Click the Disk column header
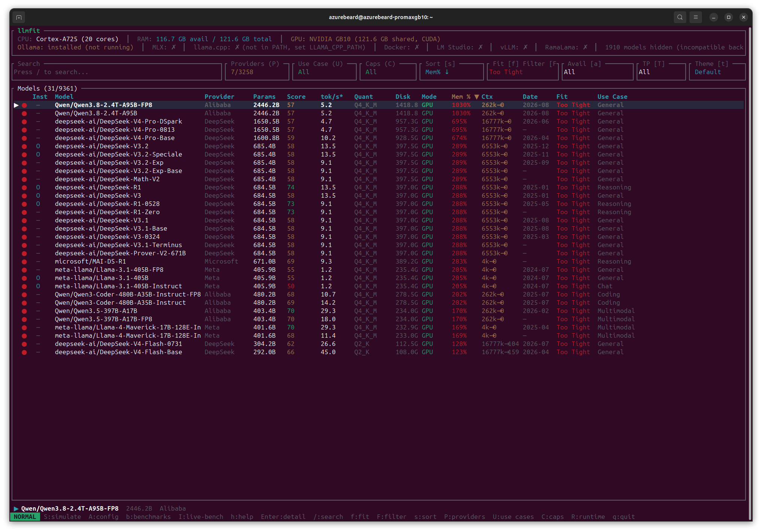762x532 pixels. coord(403,97)
